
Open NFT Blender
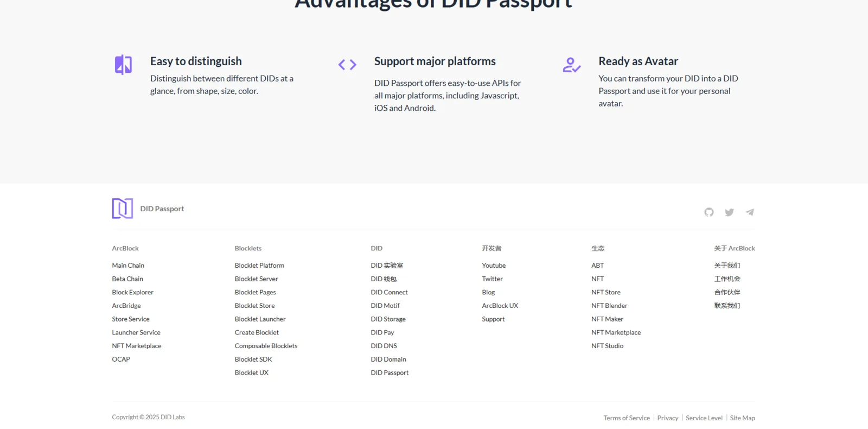(609, 306)
